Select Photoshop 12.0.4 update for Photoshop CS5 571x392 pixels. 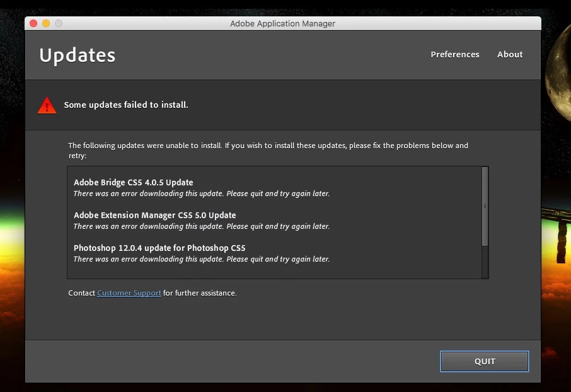click(159, 248)
